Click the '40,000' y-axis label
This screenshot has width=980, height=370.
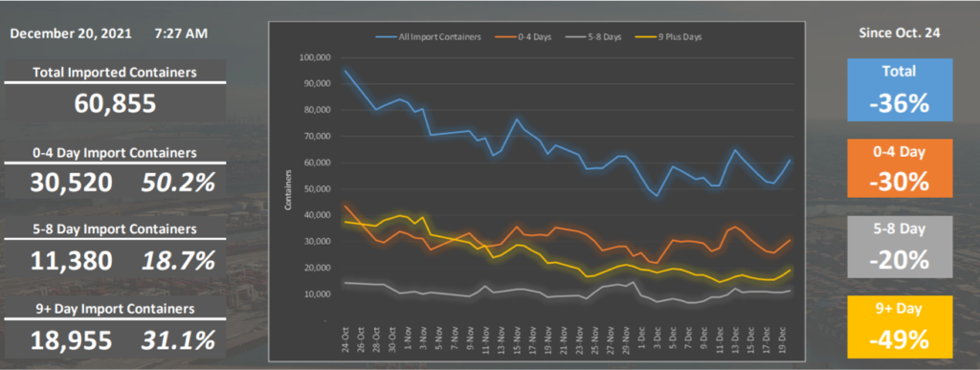click(x=318, y=215)
